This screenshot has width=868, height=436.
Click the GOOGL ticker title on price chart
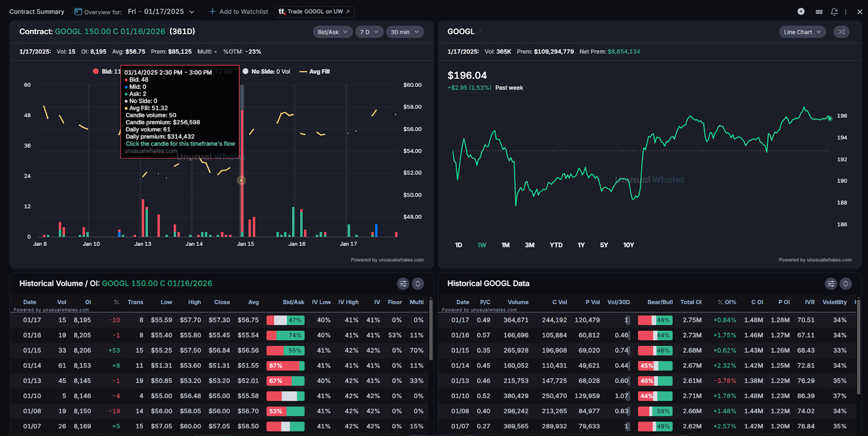[x=461, y=31]
